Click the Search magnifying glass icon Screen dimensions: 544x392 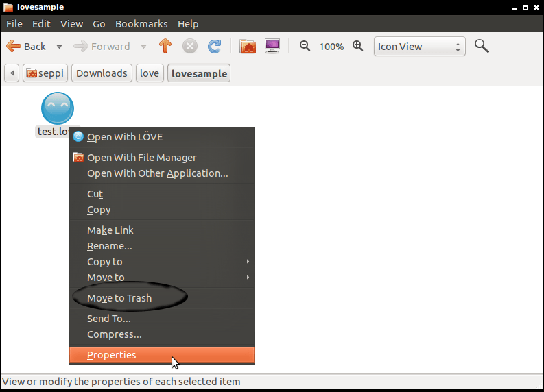pyautogui.click(x=482, y=47)
